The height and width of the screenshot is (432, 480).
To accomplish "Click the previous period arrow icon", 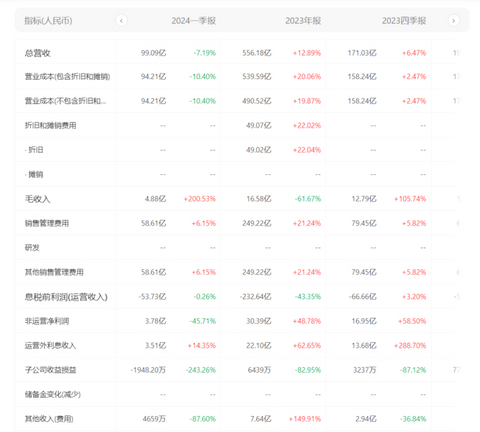I will [x=121, y=21].
